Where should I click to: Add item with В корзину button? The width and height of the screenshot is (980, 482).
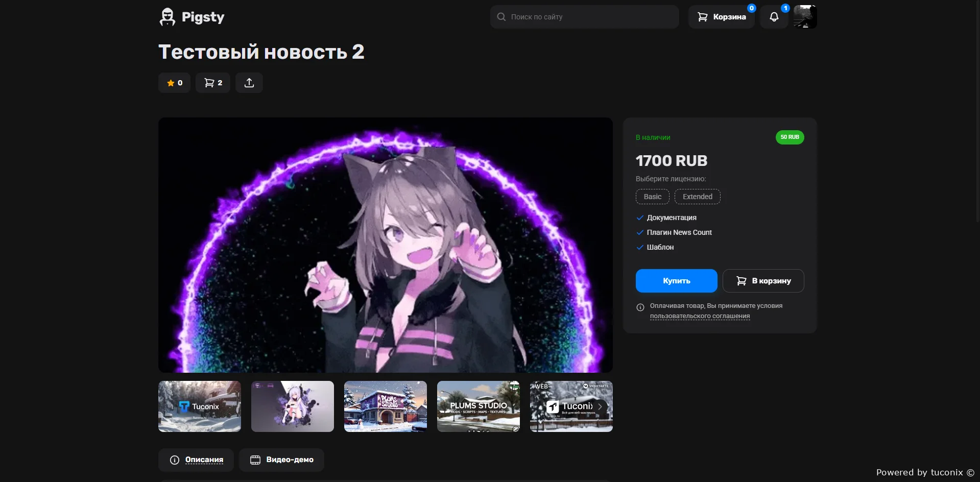point(763,281)
